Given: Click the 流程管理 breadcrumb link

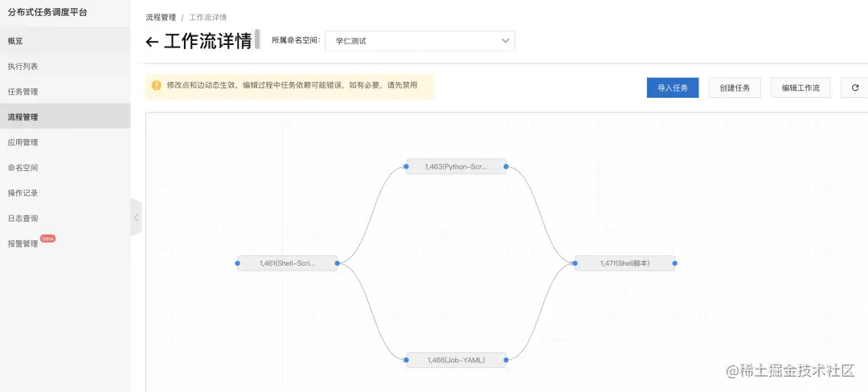Looking at the screenshot, I should pos(161,18).
